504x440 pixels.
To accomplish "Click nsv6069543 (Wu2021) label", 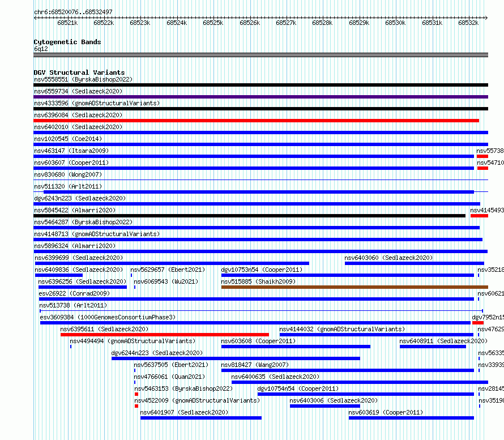I will [x=166, y=281].
